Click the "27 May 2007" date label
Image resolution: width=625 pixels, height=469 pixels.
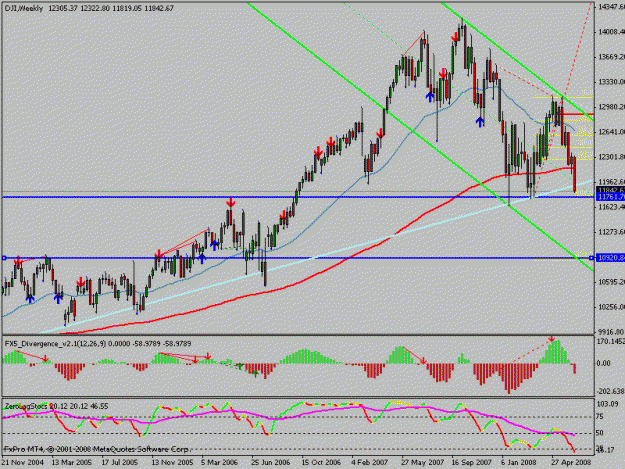(x=422, y=462)
